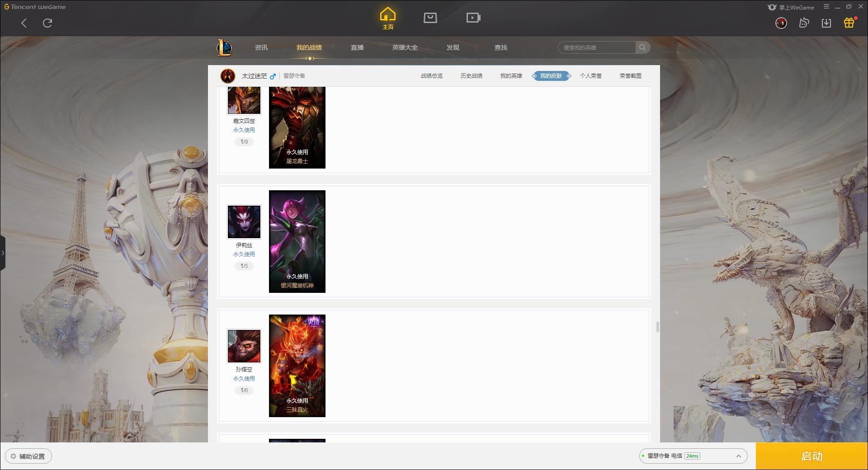Image resolution: width=868 pixels, height=470 pixels.
Task: Click the 1/9 skin count badge
Action: tap(244, 142)
